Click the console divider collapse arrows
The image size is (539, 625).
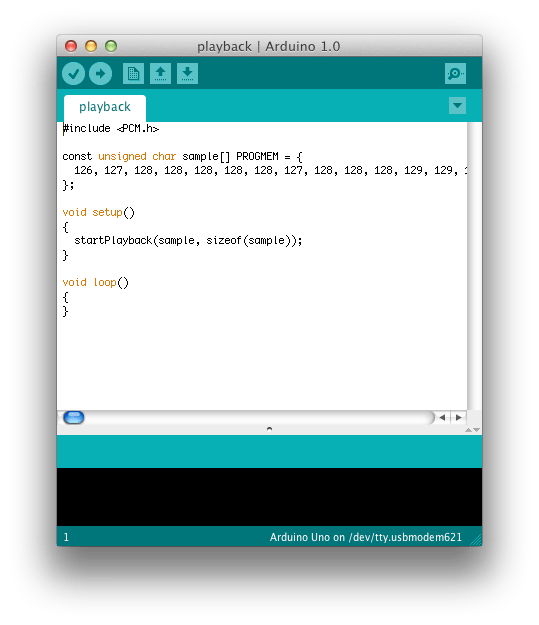click(x=472, y=430)
